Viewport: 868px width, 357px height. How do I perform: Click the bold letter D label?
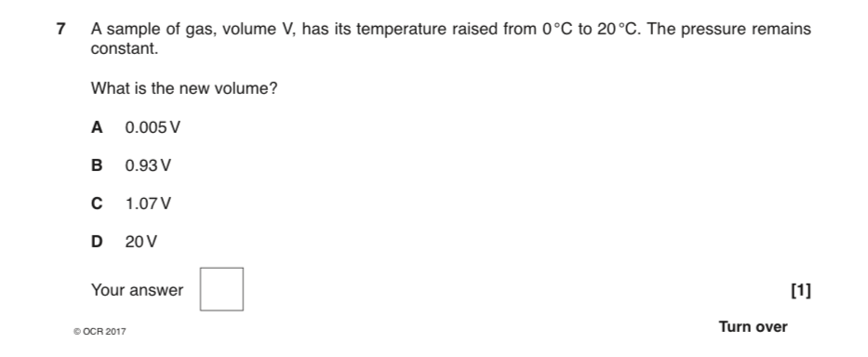coord(97,242)
